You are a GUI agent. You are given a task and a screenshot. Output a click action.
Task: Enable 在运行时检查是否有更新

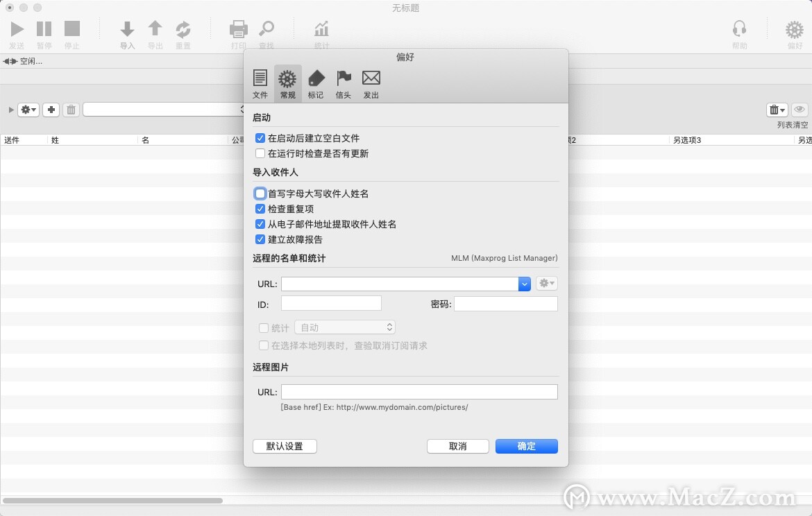click(260, 153)
